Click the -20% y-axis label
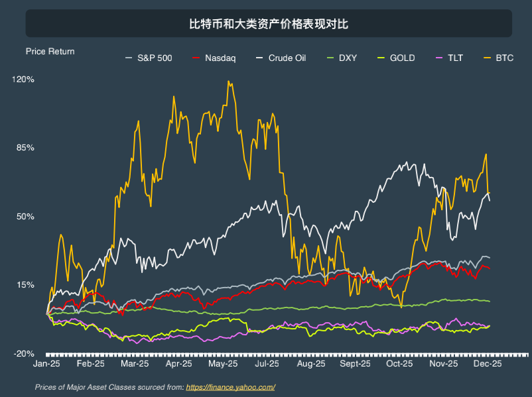 (24, 354)
